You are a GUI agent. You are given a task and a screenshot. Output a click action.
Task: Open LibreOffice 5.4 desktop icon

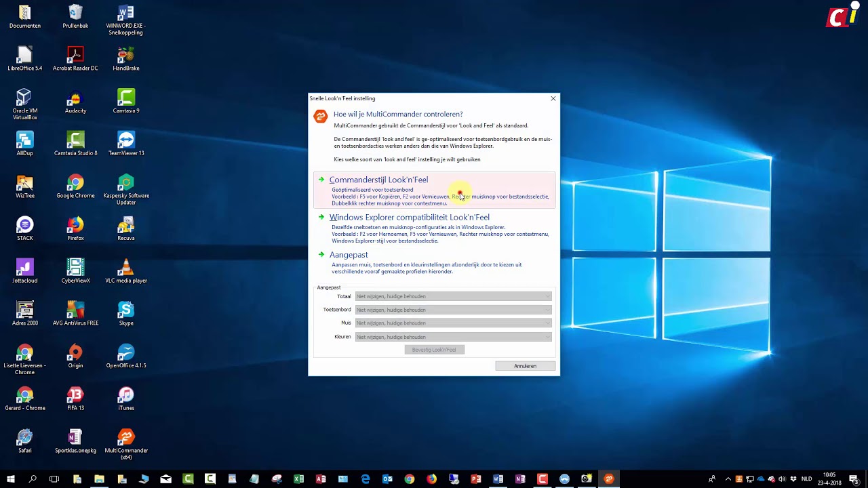(x=25, y=59)
